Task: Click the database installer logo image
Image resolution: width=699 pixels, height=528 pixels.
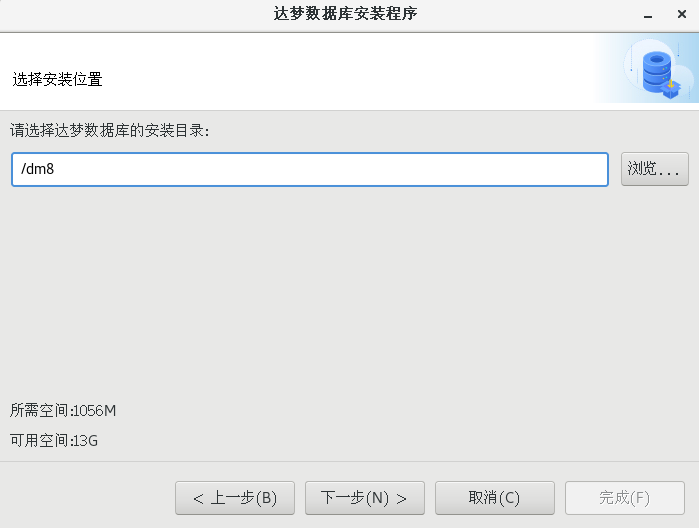Action: 661,70
